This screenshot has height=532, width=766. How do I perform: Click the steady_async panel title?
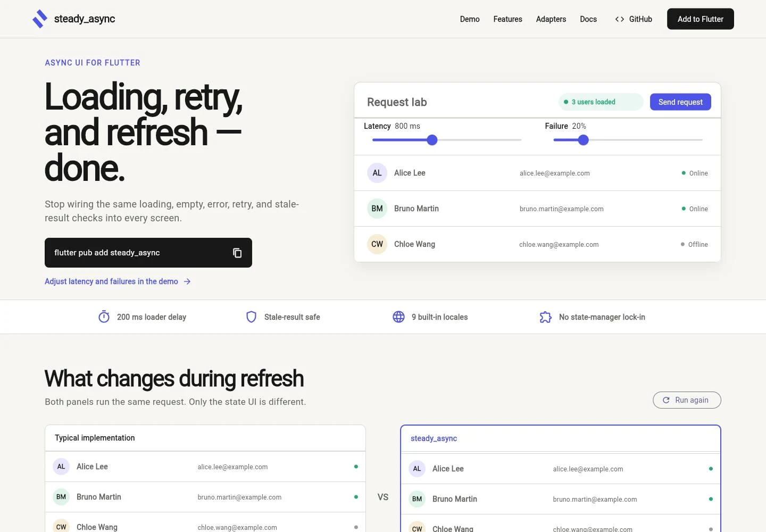(x=434, y=438)
